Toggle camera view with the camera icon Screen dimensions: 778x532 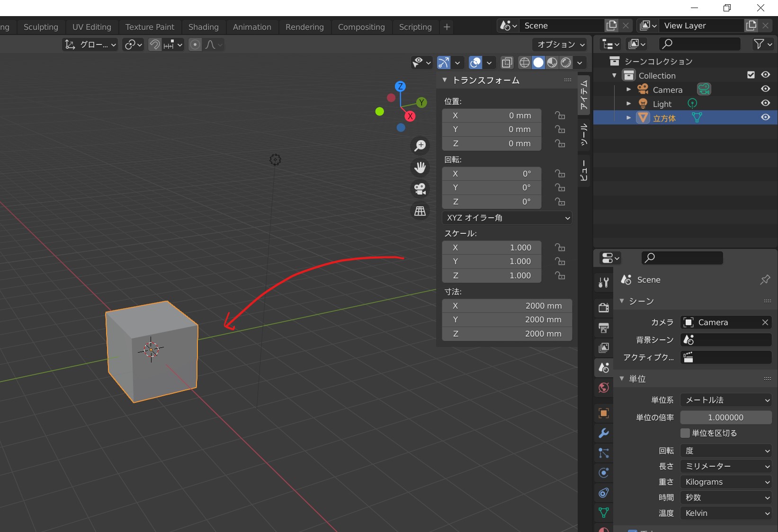[420, 189]
